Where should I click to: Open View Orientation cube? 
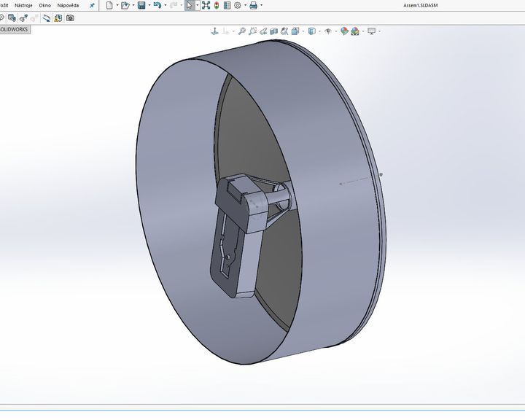295,31
